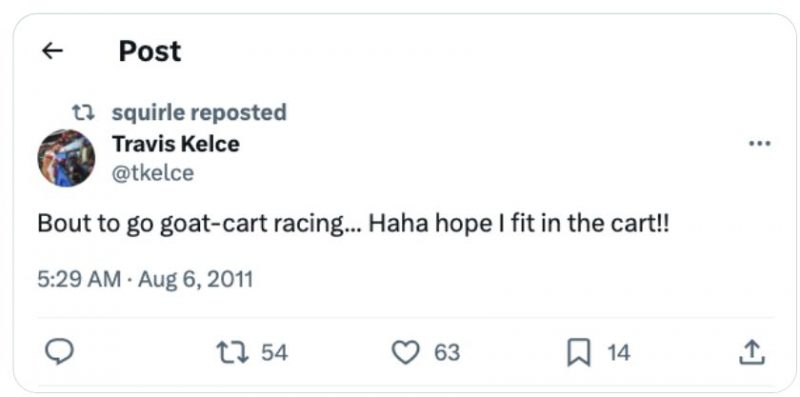Click the 14 bookmarks count
800x397 pixels.
[x=619, y=353]
